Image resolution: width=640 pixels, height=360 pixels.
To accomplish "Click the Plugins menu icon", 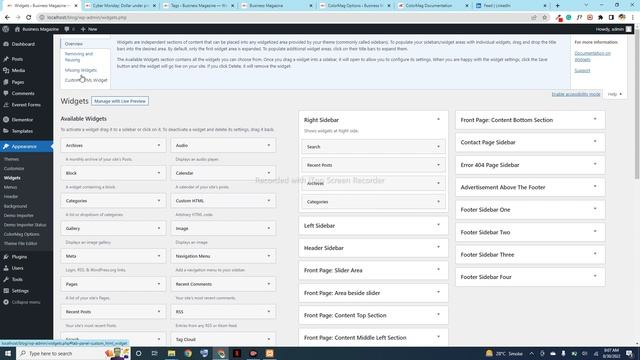I will 6,257.
